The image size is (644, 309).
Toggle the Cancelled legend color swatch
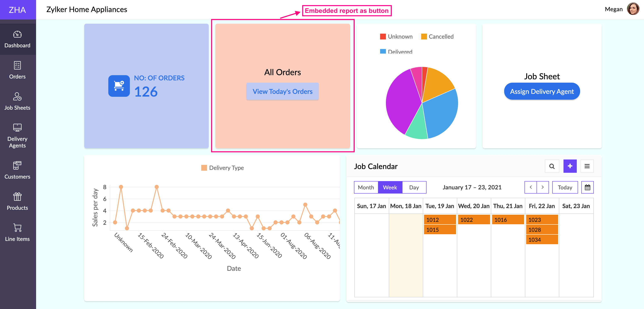(x=424, y=37)
